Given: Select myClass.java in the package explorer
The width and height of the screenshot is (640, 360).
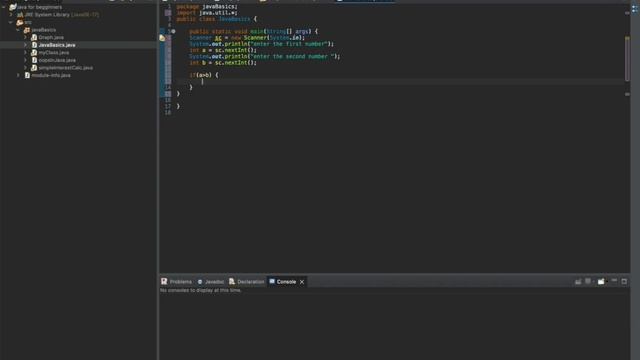Looking at the screenshot, I should 53,53.
